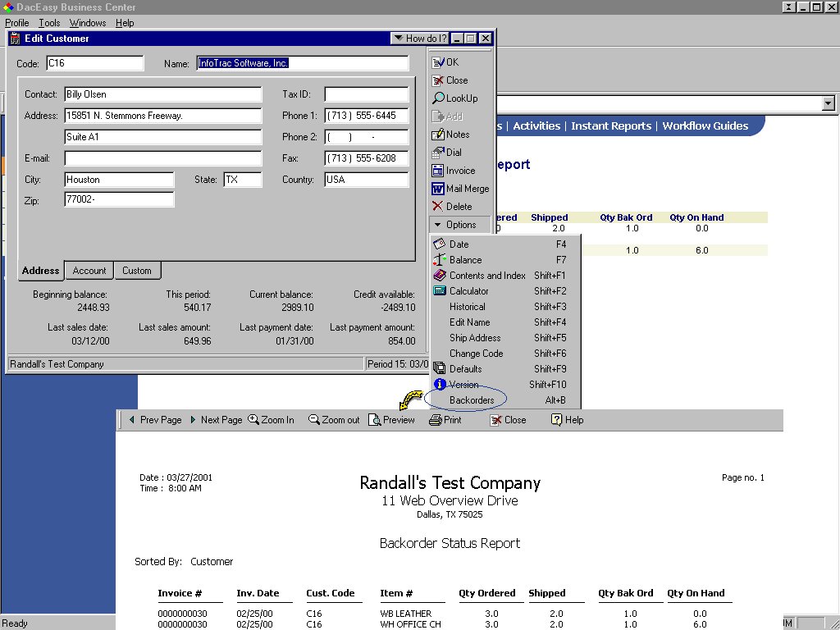The height and width of the screenshot is (630, 840).
Task: Launch Mail Merge Word icon
Action: tap(438, 189)
